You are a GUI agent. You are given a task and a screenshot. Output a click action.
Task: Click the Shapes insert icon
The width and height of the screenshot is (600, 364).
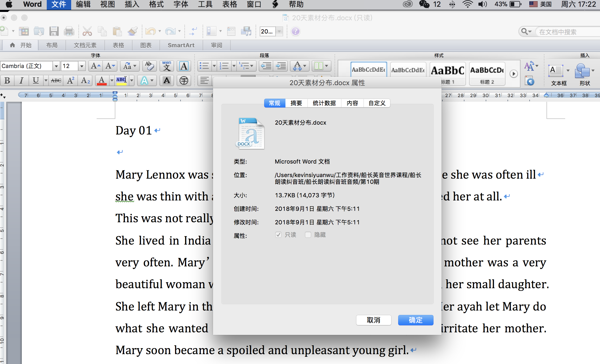point(582,70)
